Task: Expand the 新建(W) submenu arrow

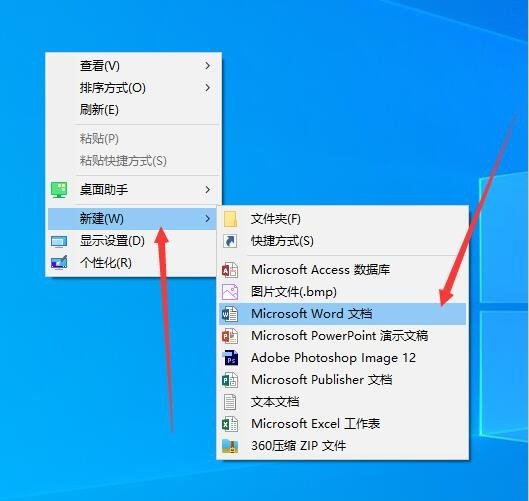Action: tap(207, 219)
